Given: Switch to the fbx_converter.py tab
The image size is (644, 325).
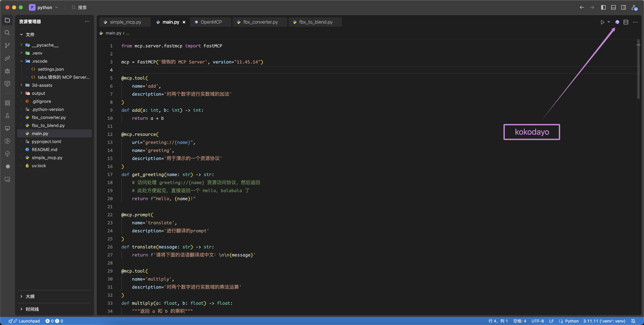Looking at the screenshot, I should tap(260, 22).
